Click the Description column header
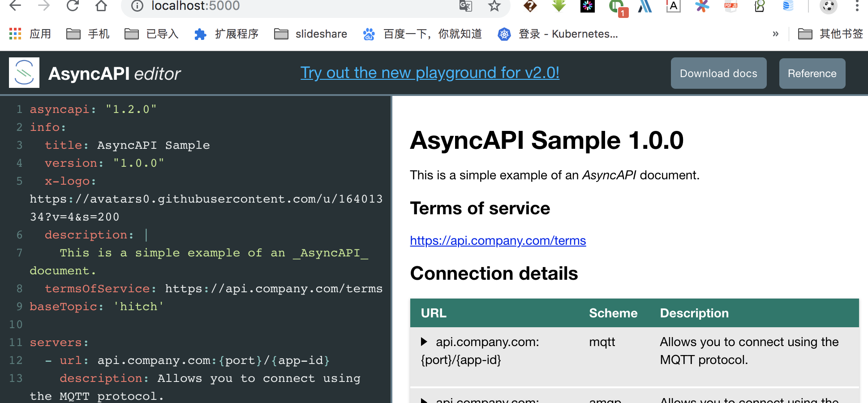Screen dimensions: 868x403 coord(694,313)
